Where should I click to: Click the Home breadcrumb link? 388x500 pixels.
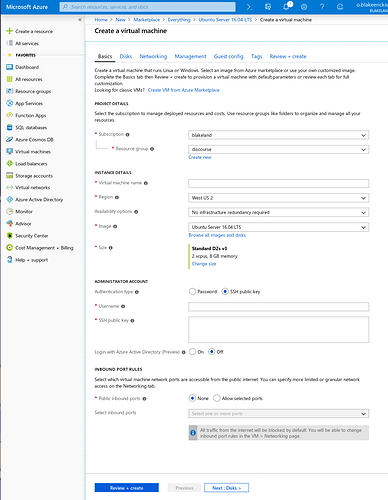coord(101,20)
